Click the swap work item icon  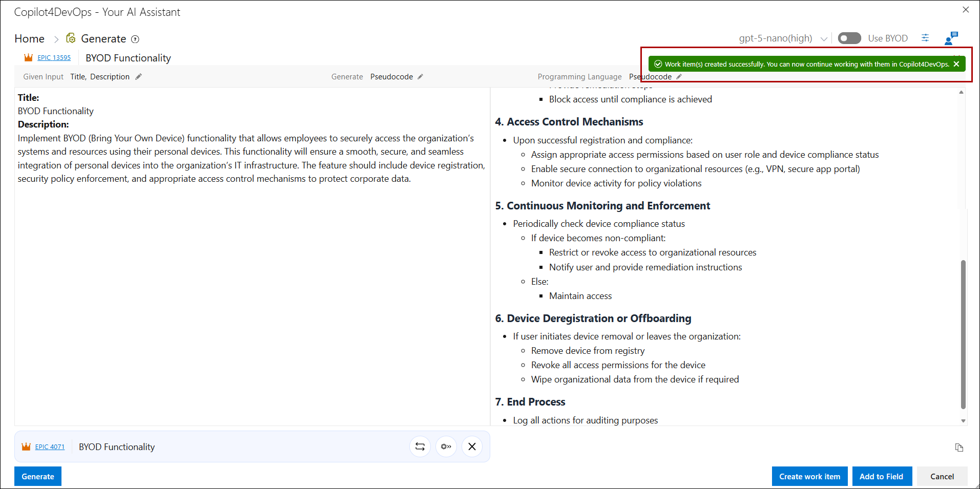coord(420,447)
